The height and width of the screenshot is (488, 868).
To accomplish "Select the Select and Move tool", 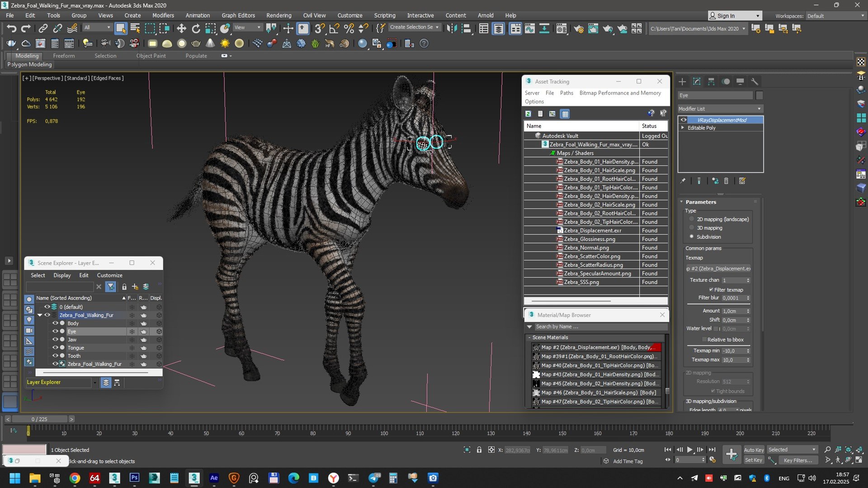I will pos(181,28).
